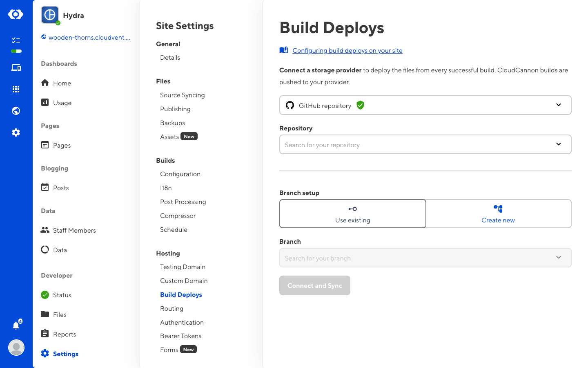This screenshot has width=588, height=368.
Task: Click the green Status check icon
Action: [45, 295]
